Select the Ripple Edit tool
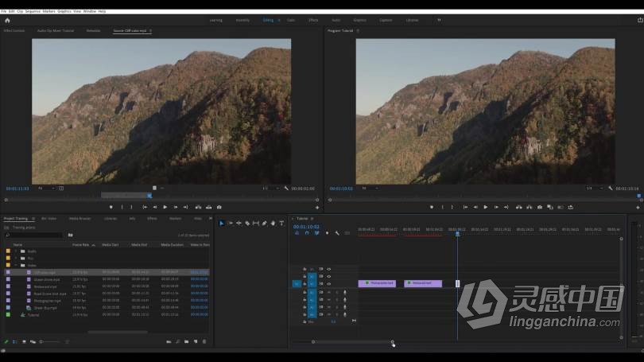Viewport: 644px width, 362px height. coord(239,223)
